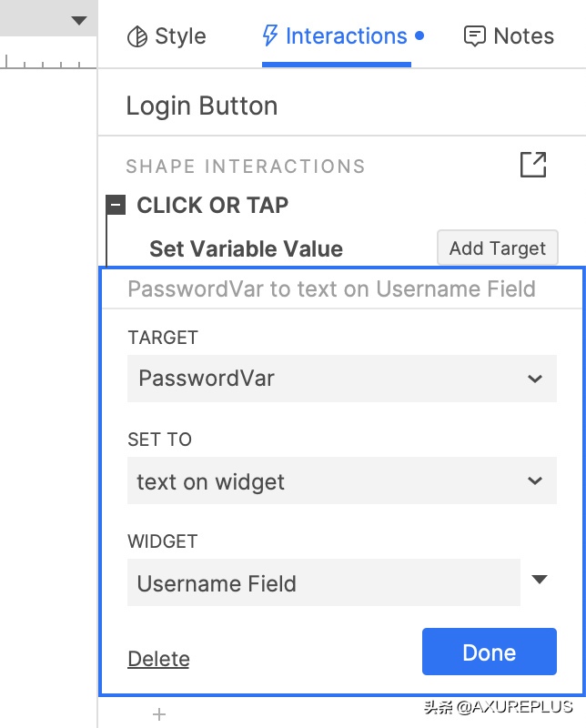The height and width of the screenshot is (728, 586).
Task: Click the plus icon below the action panel
Action: pyautogui.click(x=159, y=714)
